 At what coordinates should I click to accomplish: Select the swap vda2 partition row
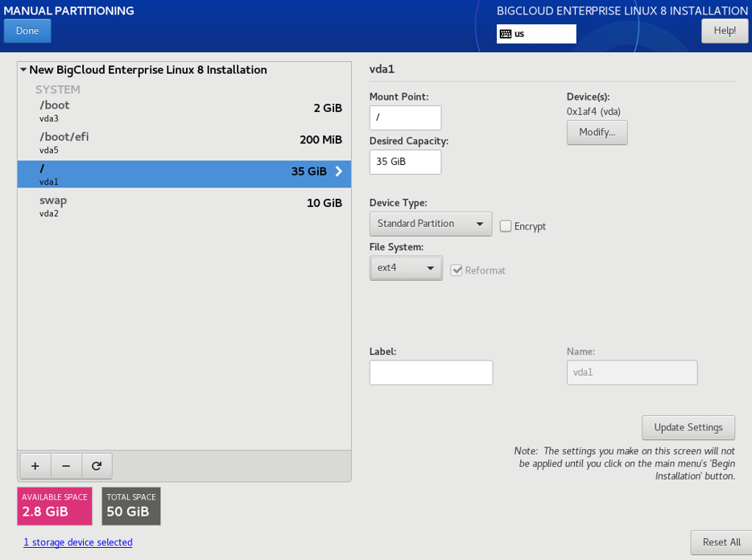[184, 207]
